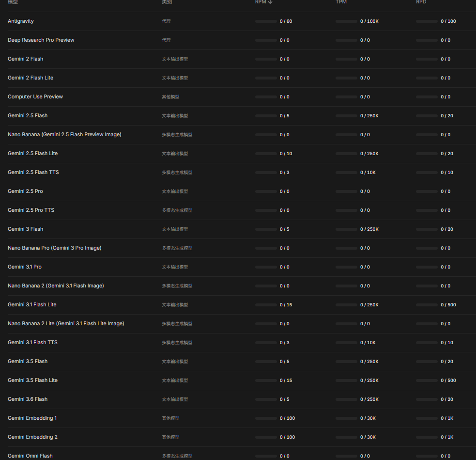Select the Gemini Embedding 1 model name
This screenshot has height=460, width=476.
click(32, 418)
